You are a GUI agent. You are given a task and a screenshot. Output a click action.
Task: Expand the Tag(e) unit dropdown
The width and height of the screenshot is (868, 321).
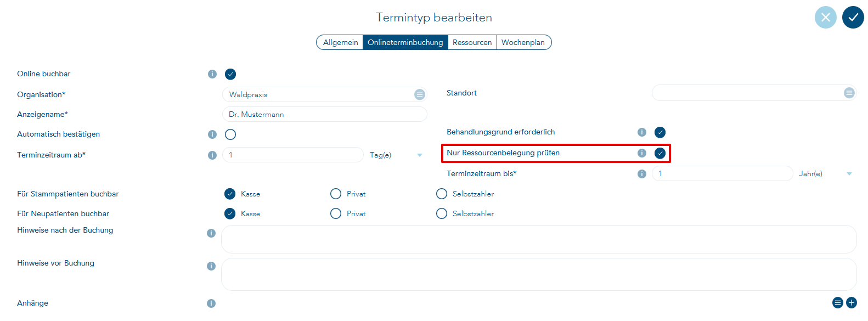(x=420, y=155)
